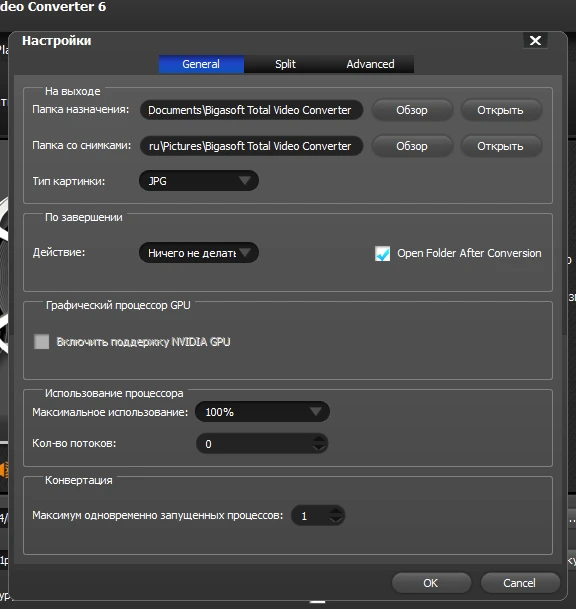The width and height of the screenshot is (576, 609).
Task: Click the 100% dropdown arrow icon
Action: [x=315, y=411]
